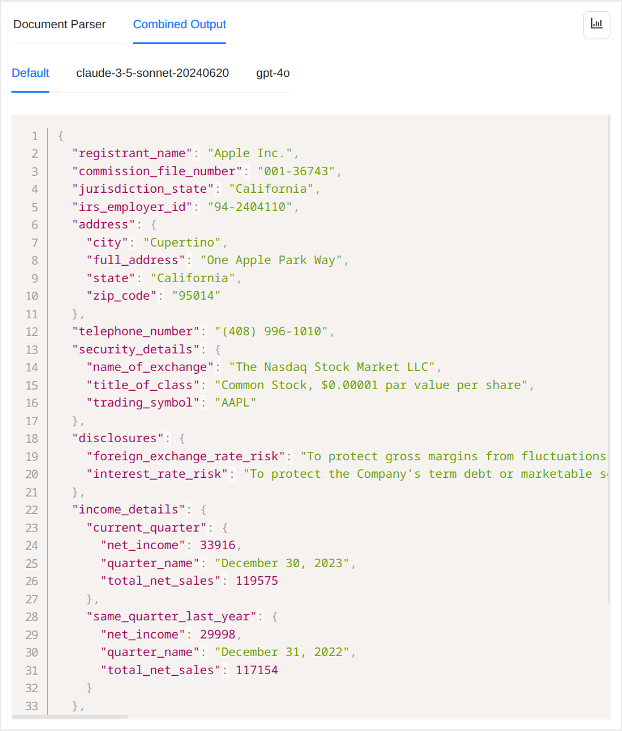Switch to the claude-3-5-sonnet-20240620 tab

pos(152,73)
